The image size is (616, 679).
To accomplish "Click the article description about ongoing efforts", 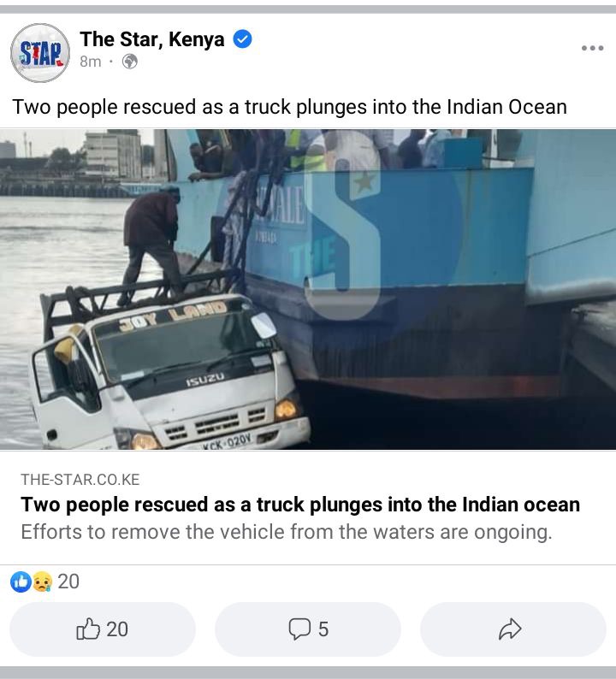I will click(287, 532).
